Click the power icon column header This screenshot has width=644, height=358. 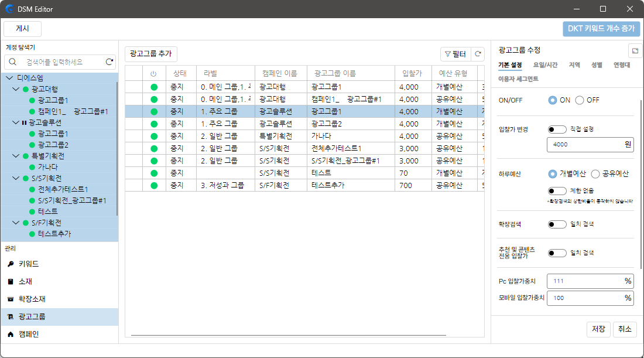click(153, 74)
